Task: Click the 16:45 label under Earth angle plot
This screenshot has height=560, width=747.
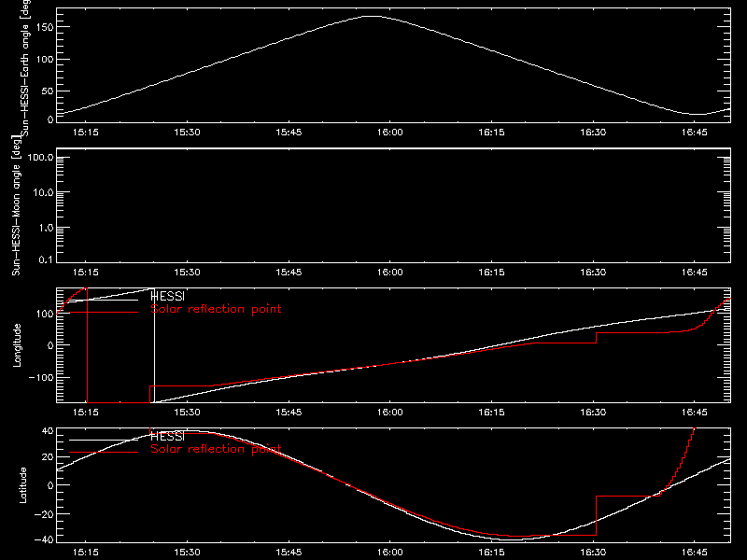Action: coord(695,133)
